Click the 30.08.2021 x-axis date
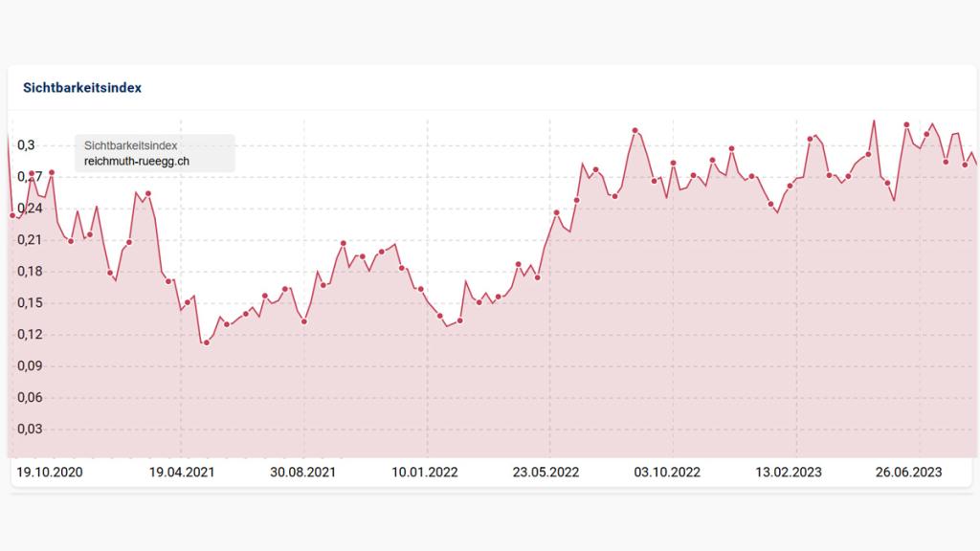Image resolution: width=980 pixels, height=551 pixels. point(302,473)
